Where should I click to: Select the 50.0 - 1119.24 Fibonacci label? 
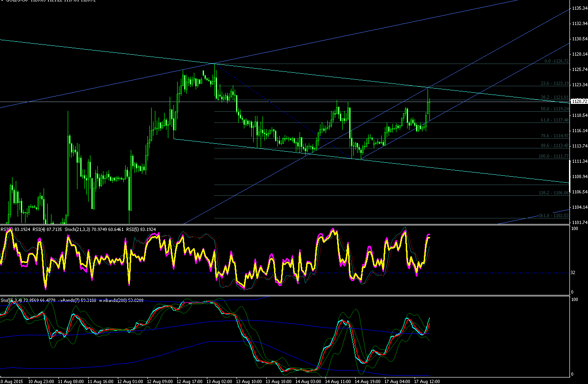(x=555, y=109)
